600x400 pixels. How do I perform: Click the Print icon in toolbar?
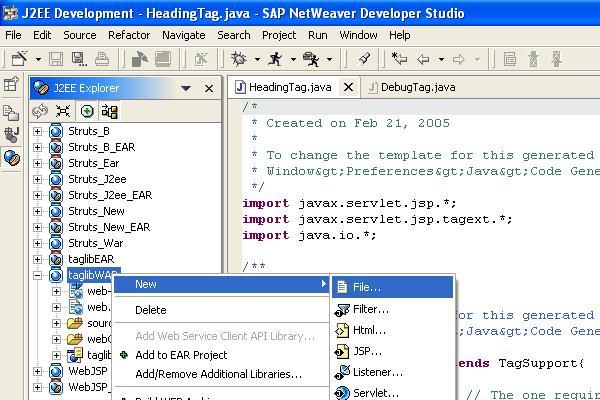tap(100, 60)
